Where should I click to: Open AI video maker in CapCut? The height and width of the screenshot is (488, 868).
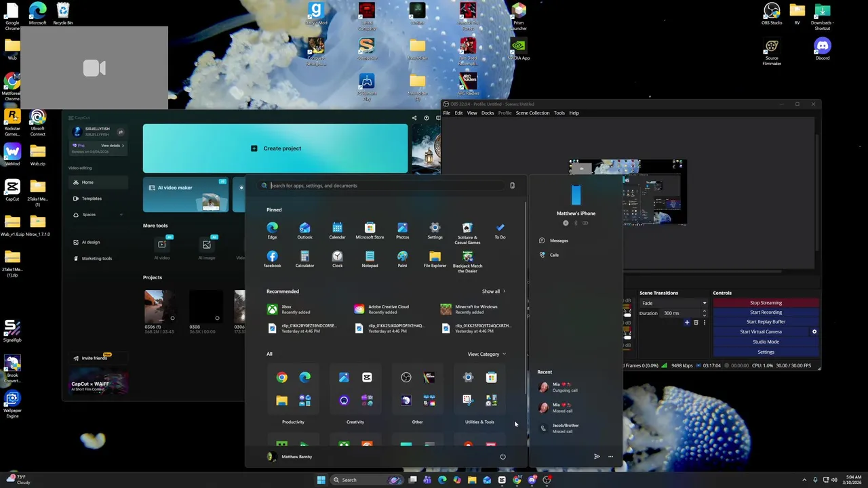pos(185,195)
